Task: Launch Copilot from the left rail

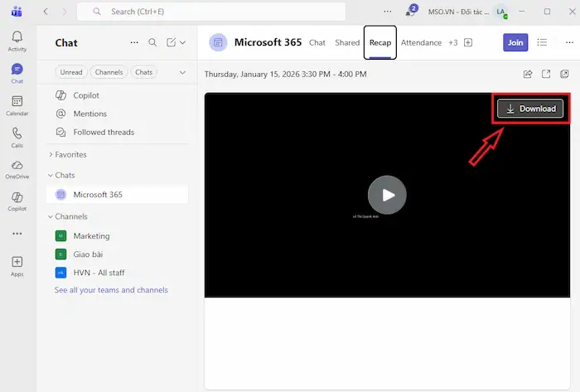Action: 17,201
